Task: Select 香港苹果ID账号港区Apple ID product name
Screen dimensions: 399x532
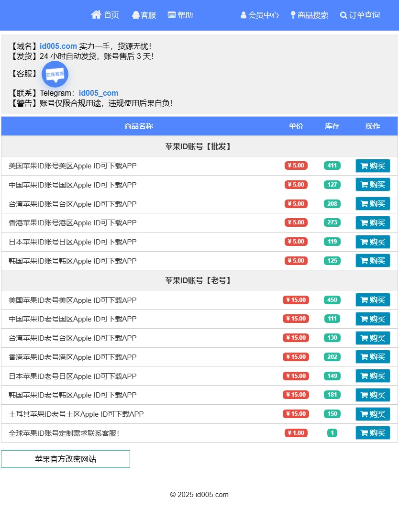Action: click(x=72, y=223)
